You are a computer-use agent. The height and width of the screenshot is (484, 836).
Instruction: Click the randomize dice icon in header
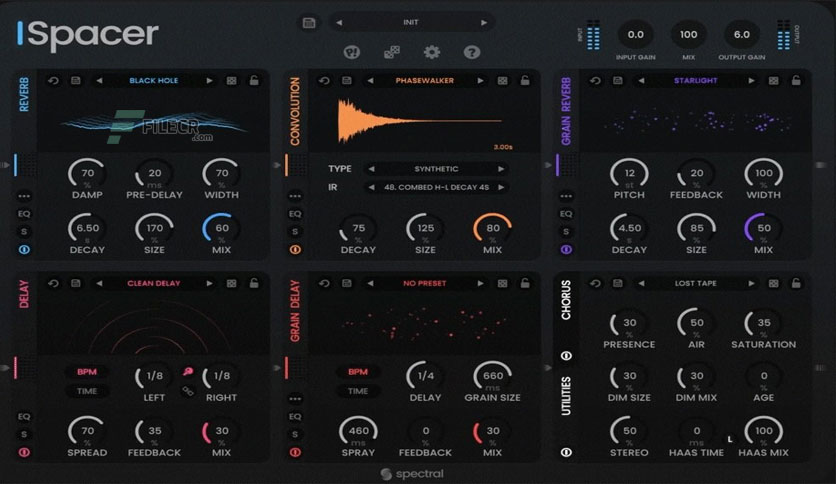point(392,52)
